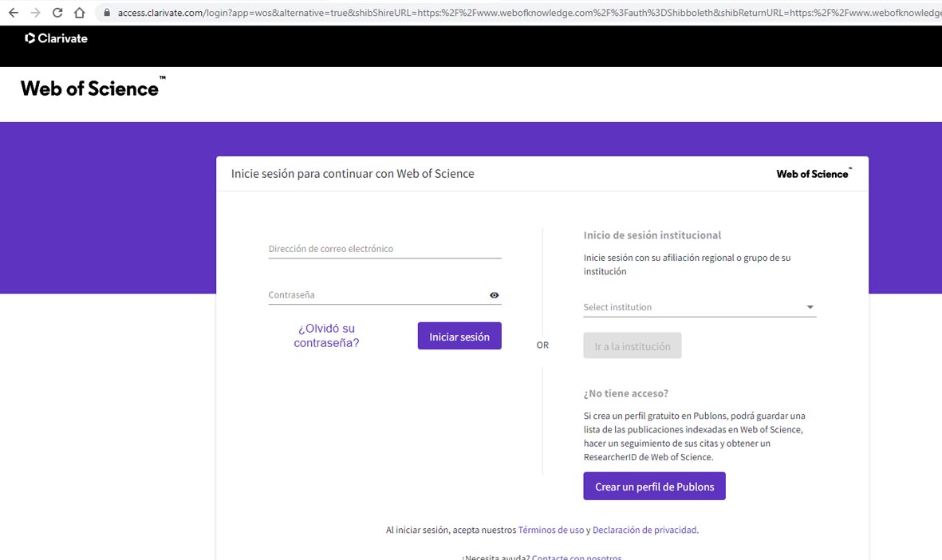Screen dimensions: 942x560
Task: Click the OR separator label
Action: (x=542, y=345)
